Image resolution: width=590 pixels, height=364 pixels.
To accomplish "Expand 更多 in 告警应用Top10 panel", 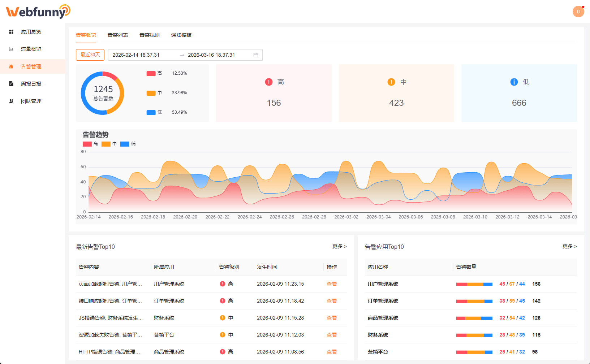I will click(x=569, y=246).
